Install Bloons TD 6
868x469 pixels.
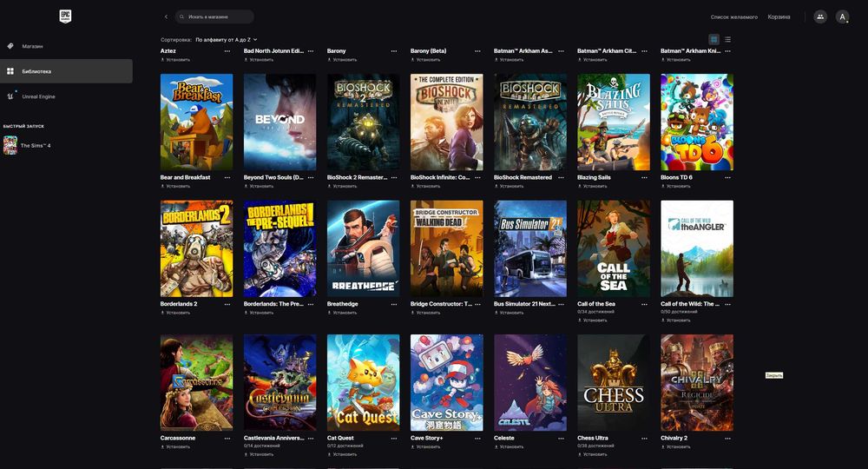click(675, 186)
